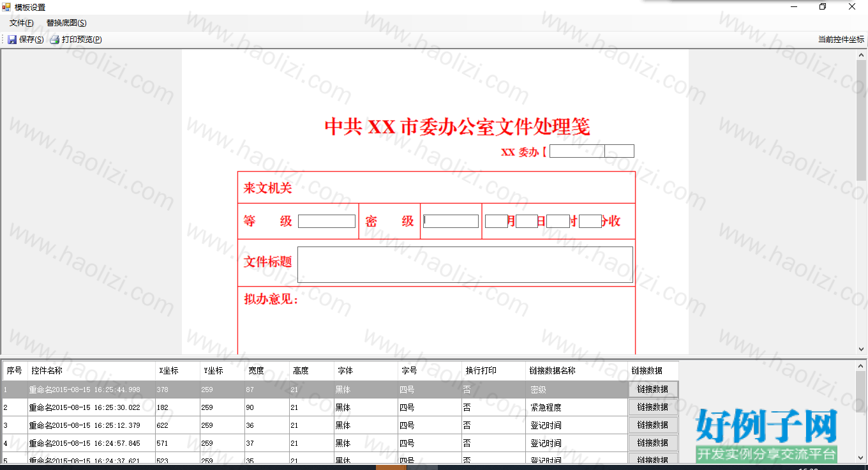868x470 pixels.
Task: Click the 否 cell in row 1
Action: tap(493, 390)
